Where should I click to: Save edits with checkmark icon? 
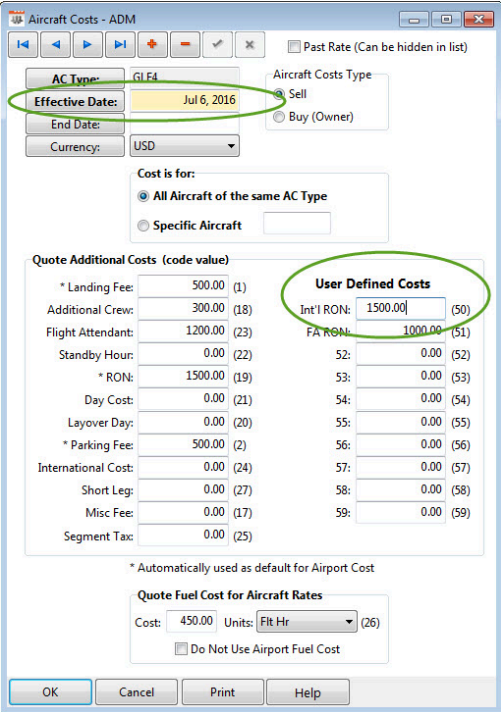217,44
